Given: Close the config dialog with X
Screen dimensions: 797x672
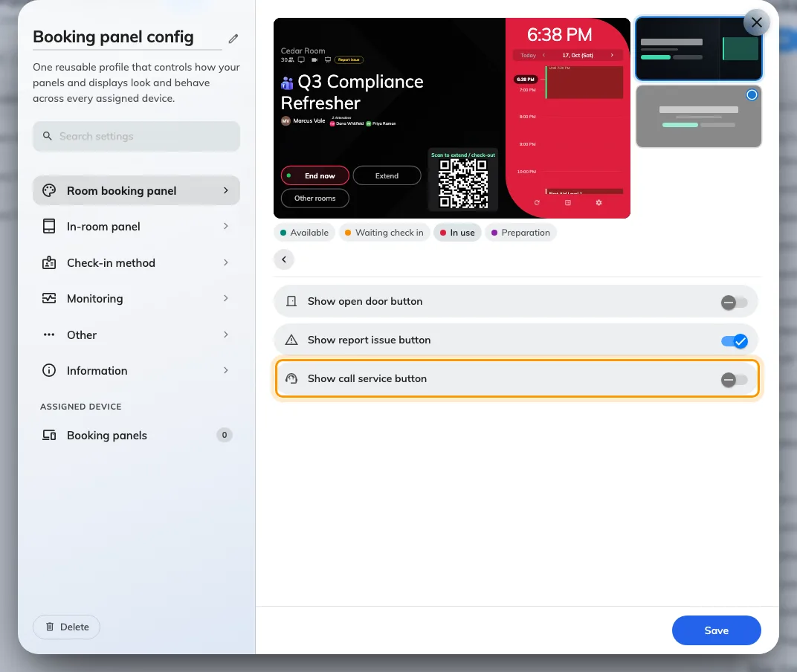Looking at the screenshot, I should [756, 22].
